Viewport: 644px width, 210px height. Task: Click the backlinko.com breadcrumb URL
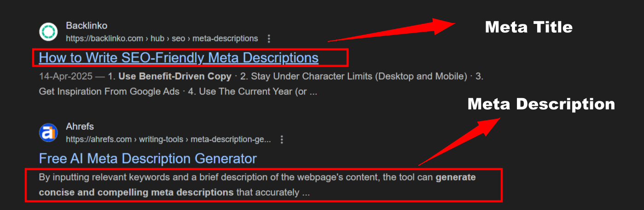(x=162, y=39)
